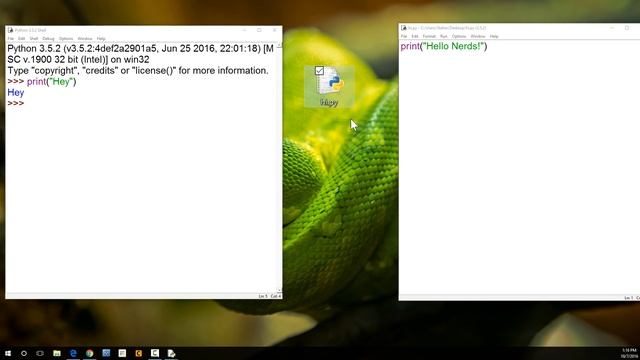640x360 pixels.
Task: Open Task View from the taskbar
Action: tap(40, 353)
